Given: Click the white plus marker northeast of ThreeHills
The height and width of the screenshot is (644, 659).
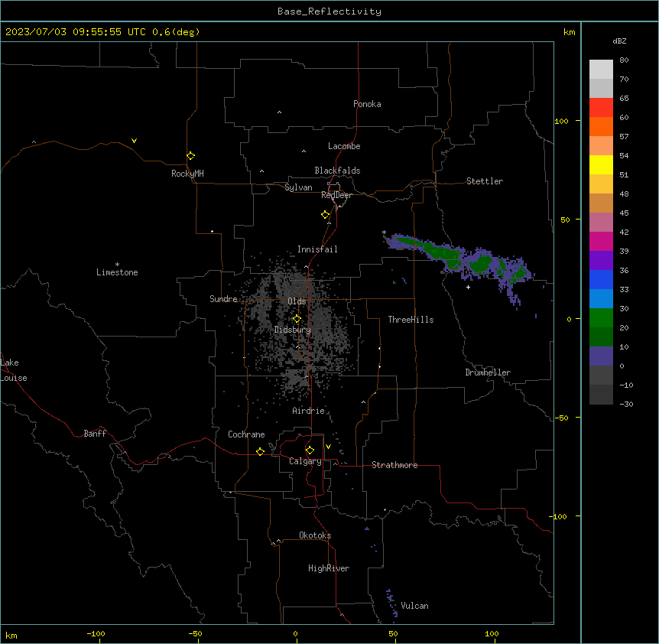Looking at the screenshot, I should point(468,287).
